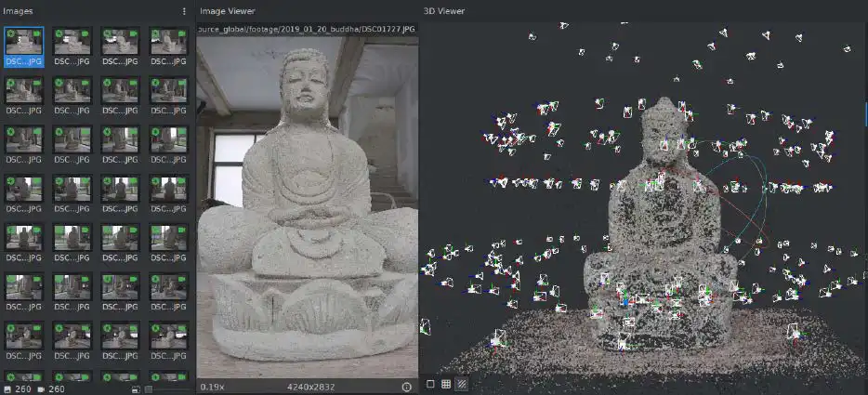This screenshot has width=868, height=395.
Task: Click the DSC01727.JPG file path text
Action: (308, 29)
